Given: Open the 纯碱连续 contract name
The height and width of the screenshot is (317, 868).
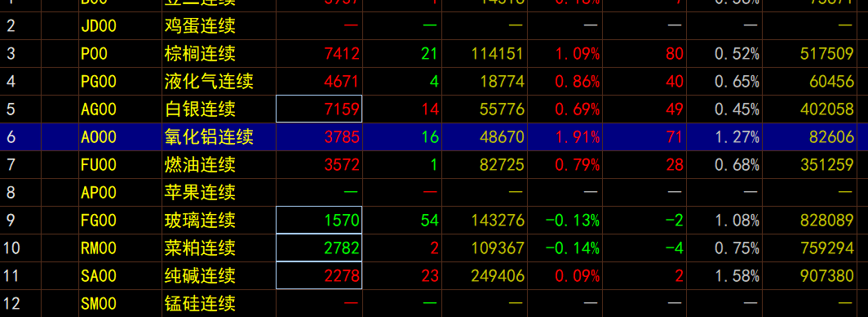Looking at the screenshot, I should (x=200, y=275).
